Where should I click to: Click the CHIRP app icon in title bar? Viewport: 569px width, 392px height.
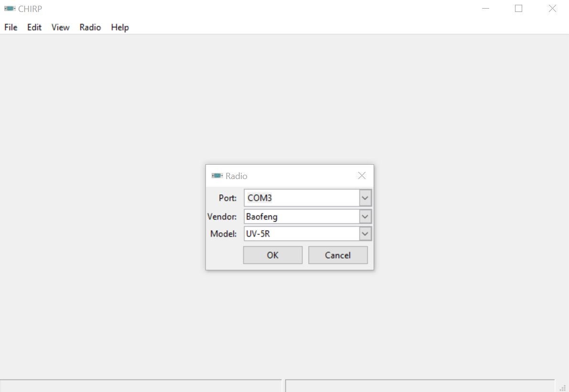[10, 8]
